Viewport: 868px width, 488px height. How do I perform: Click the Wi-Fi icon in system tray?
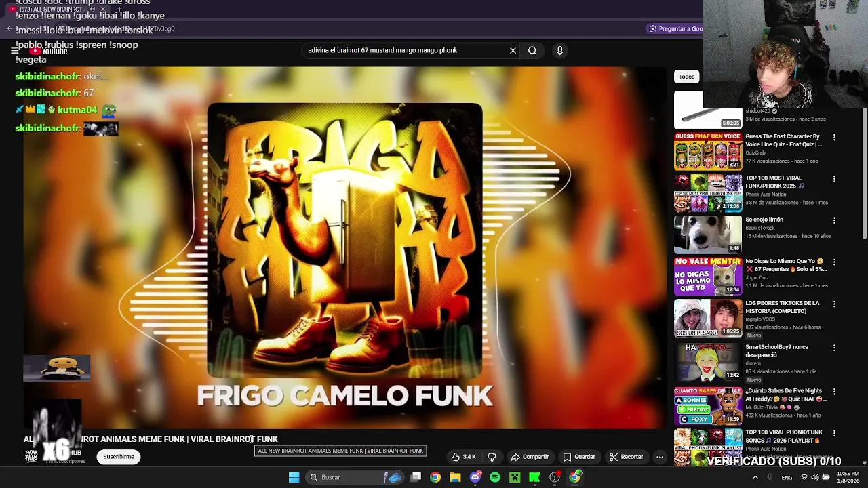point(804,477)
